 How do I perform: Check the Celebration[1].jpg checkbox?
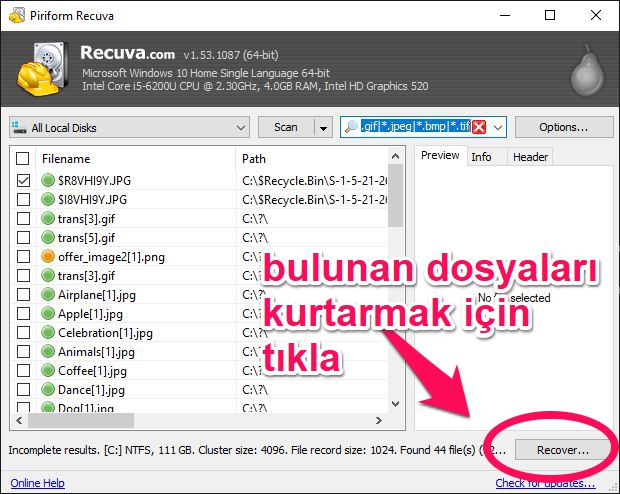click(23, 333)
